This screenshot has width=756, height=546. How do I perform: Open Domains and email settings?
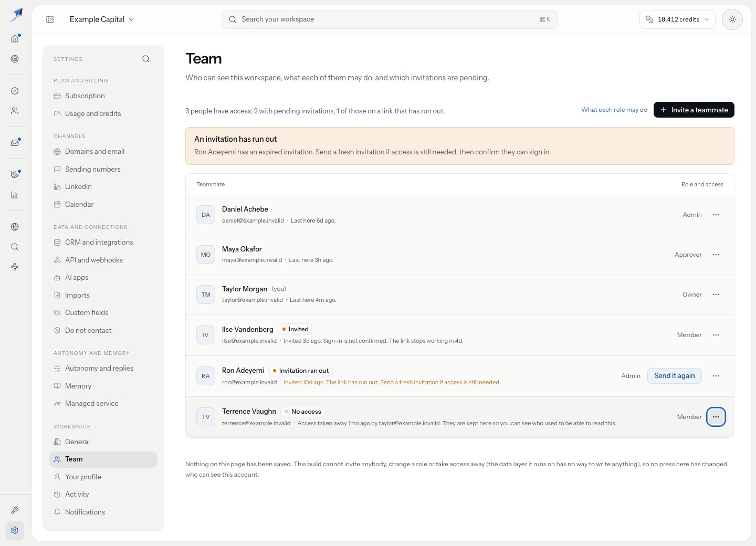[103, 151]
